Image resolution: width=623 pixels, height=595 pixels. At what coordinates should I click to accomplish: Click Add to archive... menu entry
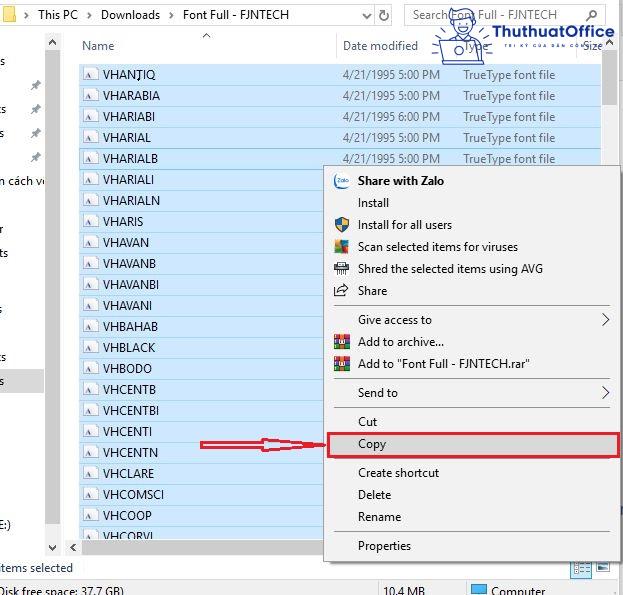coord(471,342)
